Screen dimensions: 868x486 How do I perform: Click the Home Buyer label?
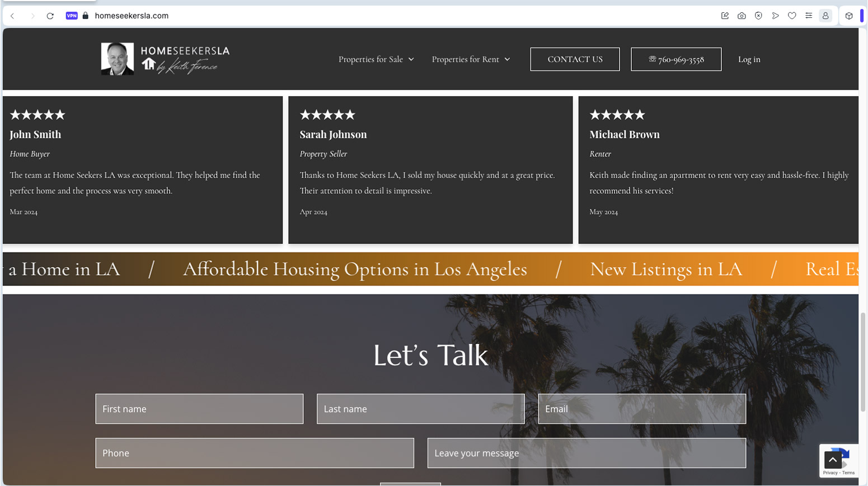pos(30,154)
